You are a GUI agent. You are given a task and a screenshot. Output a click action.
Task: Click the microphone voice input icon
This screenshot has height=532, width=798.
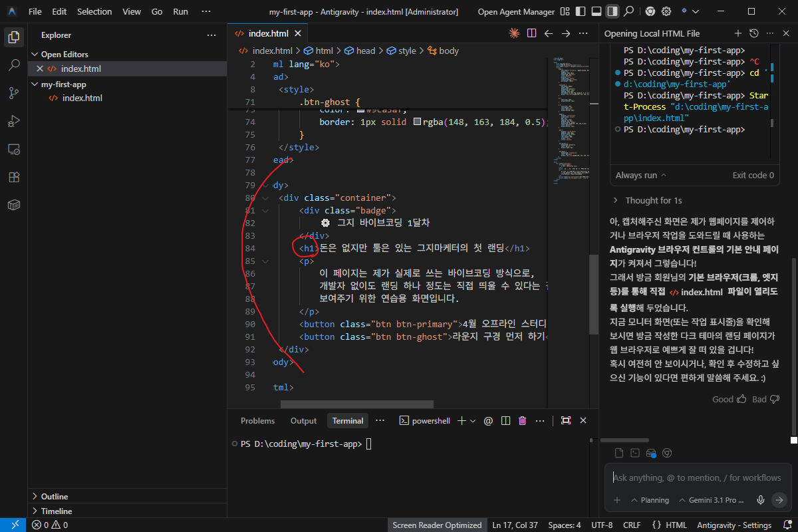761,500
